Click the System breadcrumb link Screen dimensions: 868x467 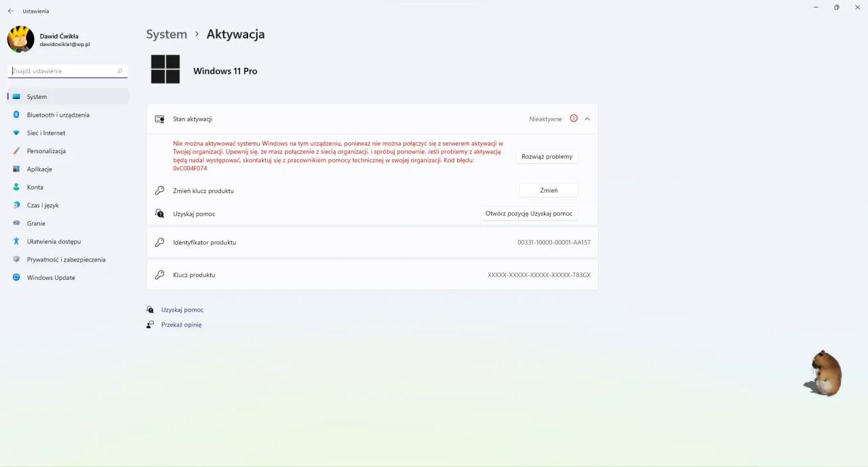[x=167, y=34]
